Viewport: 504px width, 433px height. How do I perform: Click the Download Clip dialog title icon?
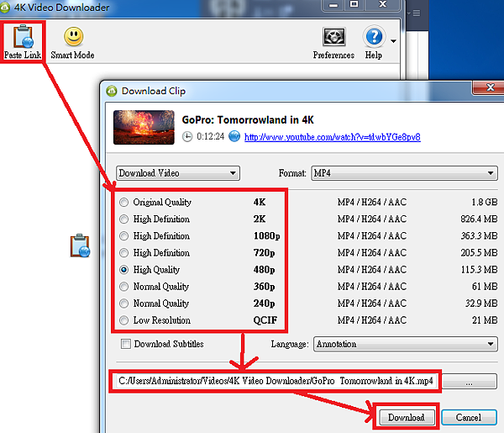pos(112,91)
